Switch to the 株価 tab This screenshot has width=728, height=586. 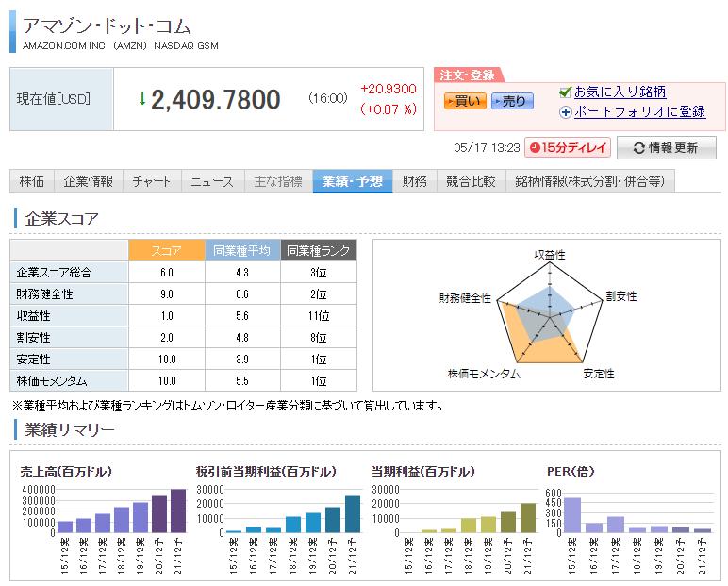coord(31,181)
